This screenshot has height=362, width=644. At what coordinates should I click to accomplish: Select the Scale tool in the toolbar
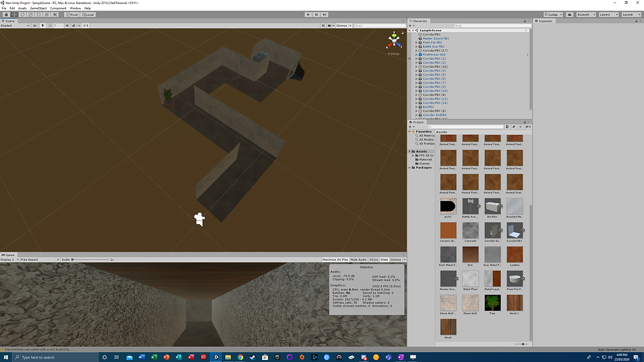point(30,14)
